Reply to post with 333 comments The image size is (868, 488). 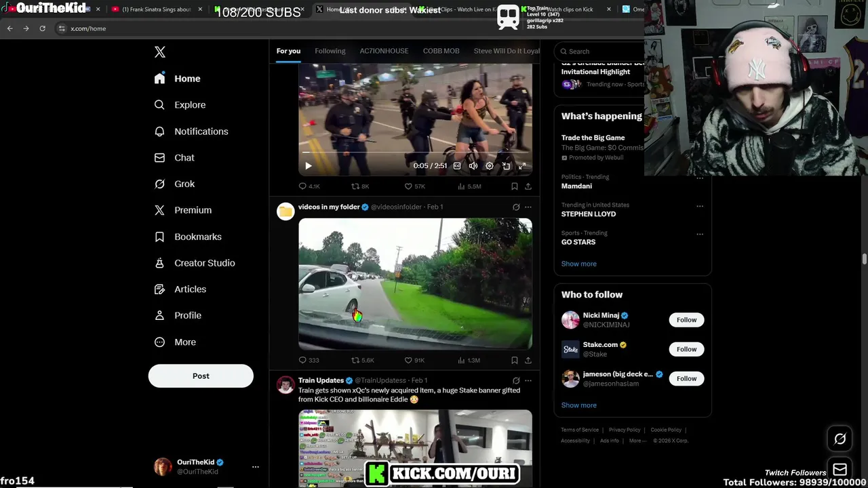coord(309,361)
